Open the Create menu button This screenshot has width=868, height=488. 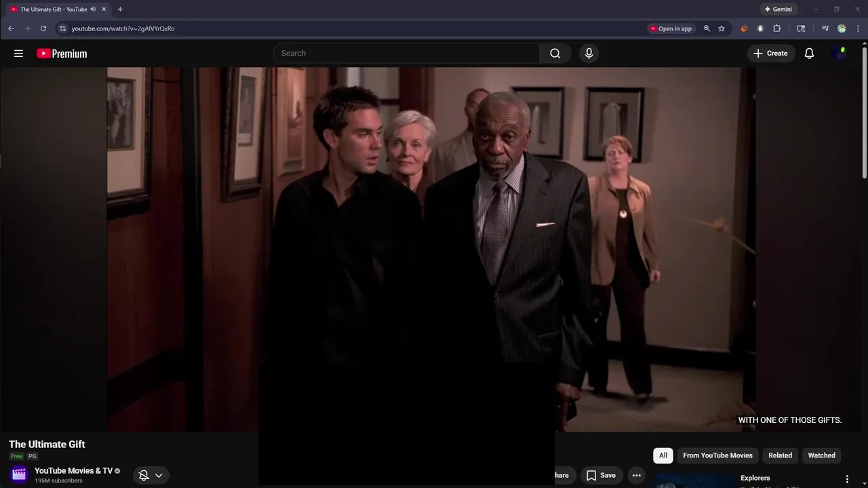(x=770, y=54)
